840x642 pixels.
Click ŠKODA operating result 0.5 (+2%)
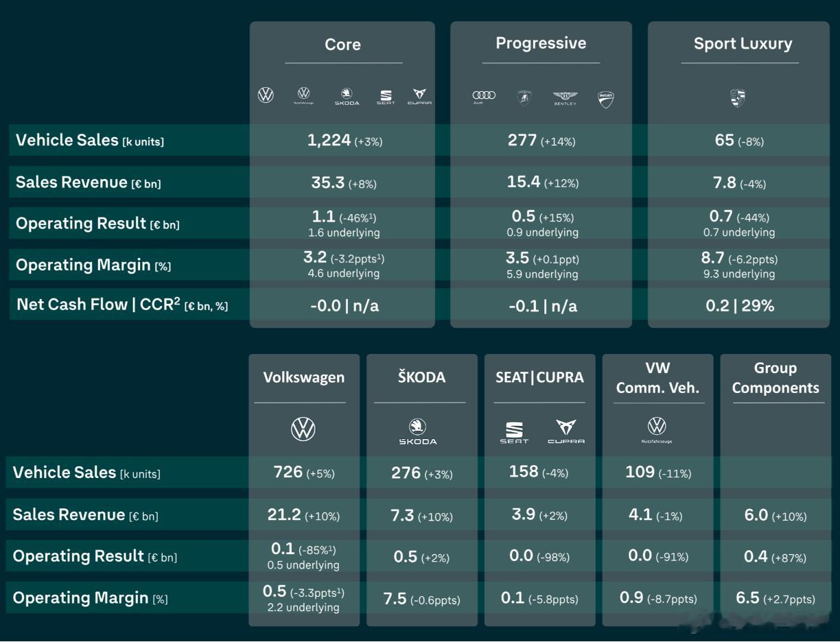pos(421,557)
